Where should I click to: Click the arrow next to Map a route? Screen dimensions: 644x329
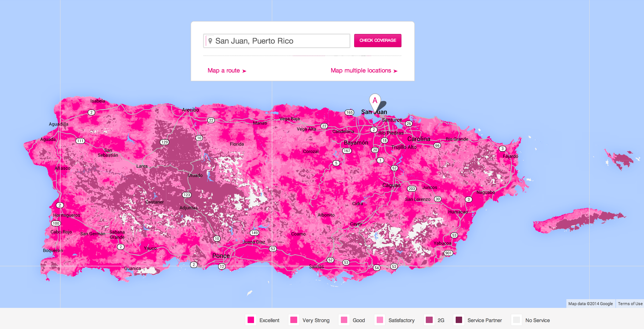(244, 71)
